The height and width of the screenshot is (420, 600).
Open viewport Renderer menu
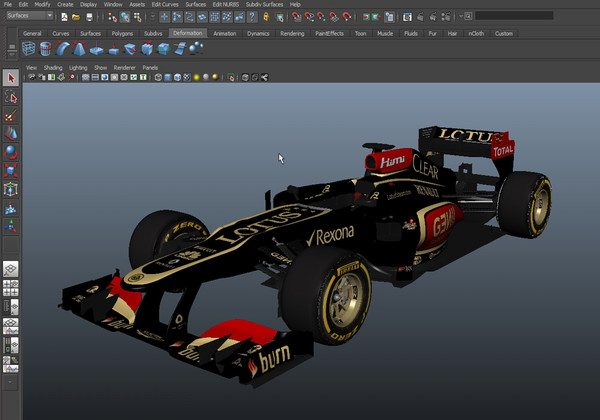tap(125, 68)
